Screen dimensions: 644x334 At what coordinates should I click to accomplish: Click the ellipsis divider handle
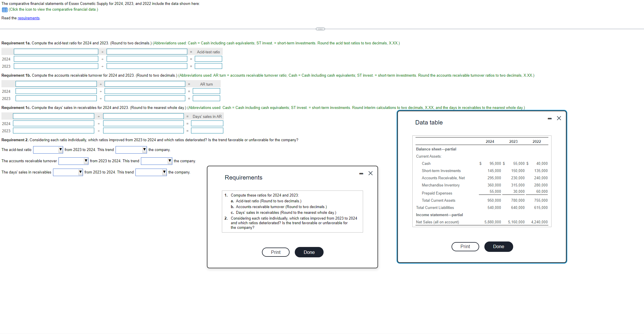(320, 29)
